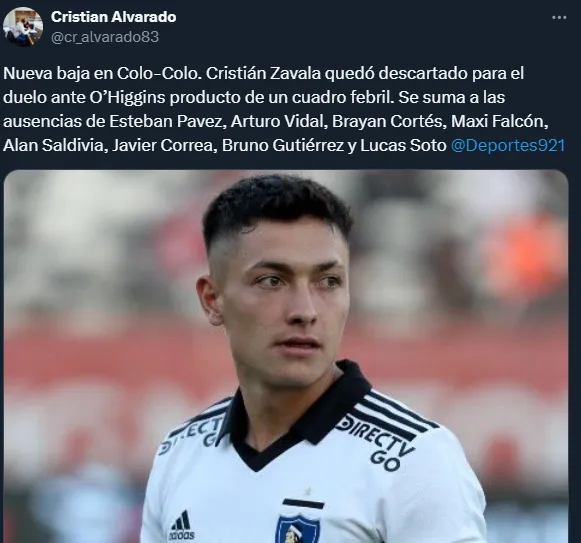Click the Adidas logo on the shirt
Image resolution: width=581 pixels, height=543 pixels.
pyautogui.click(x=182, y=525)
